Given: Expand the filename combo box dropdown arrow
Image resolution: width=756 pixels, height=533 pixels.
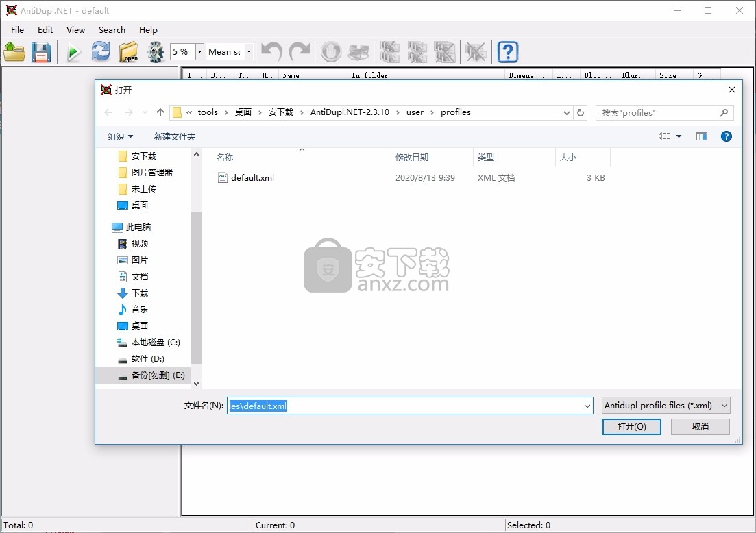Looking at the screenshot, I should 587,406.
